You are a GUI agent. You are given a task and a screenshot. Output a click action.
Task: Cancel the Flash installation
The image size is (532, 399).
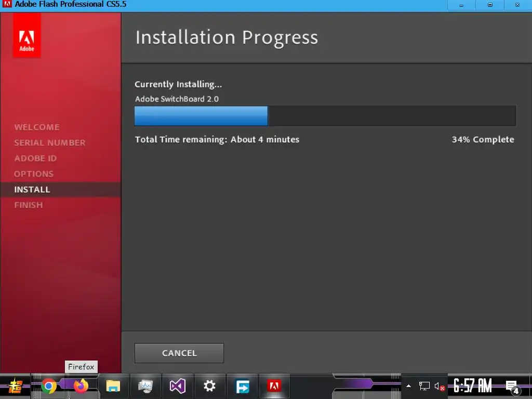tap(179, 353)
